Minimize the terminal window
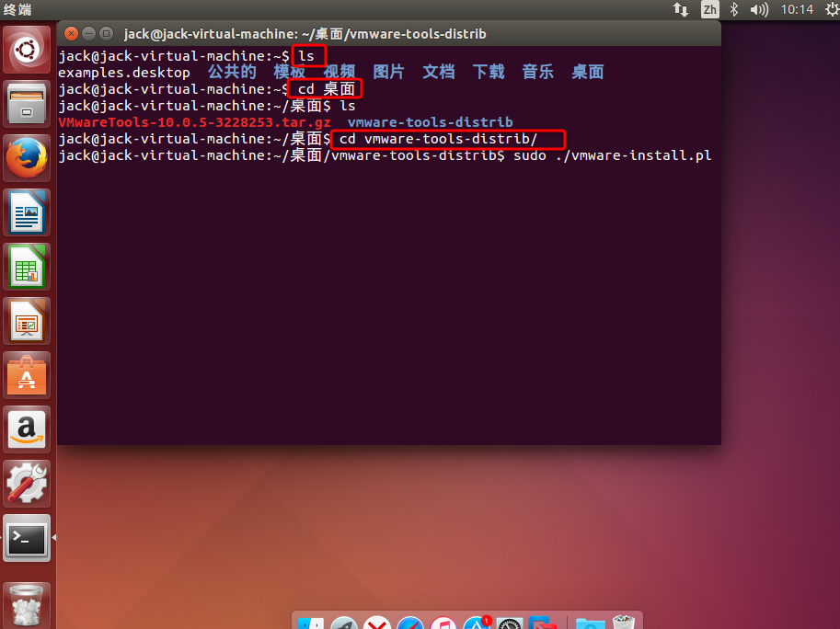Image resolution: width=840 pixels, height=629 pixels. [89, 34]
